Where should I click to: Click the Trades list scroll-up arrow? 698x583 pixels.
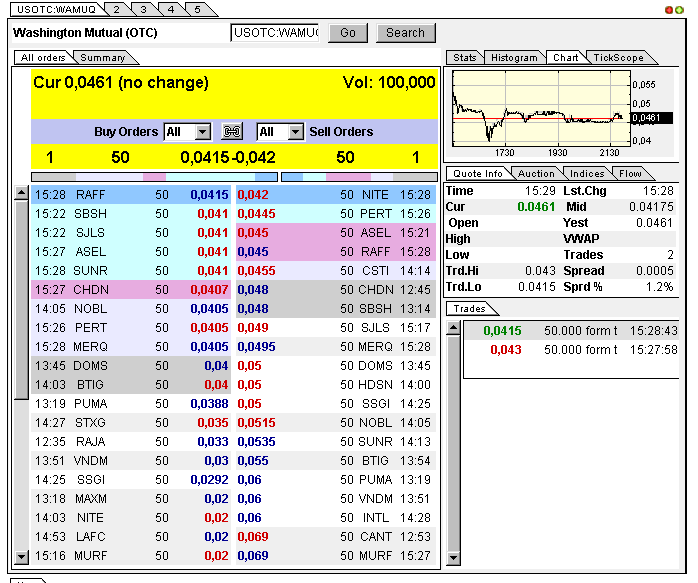[452, 327]
